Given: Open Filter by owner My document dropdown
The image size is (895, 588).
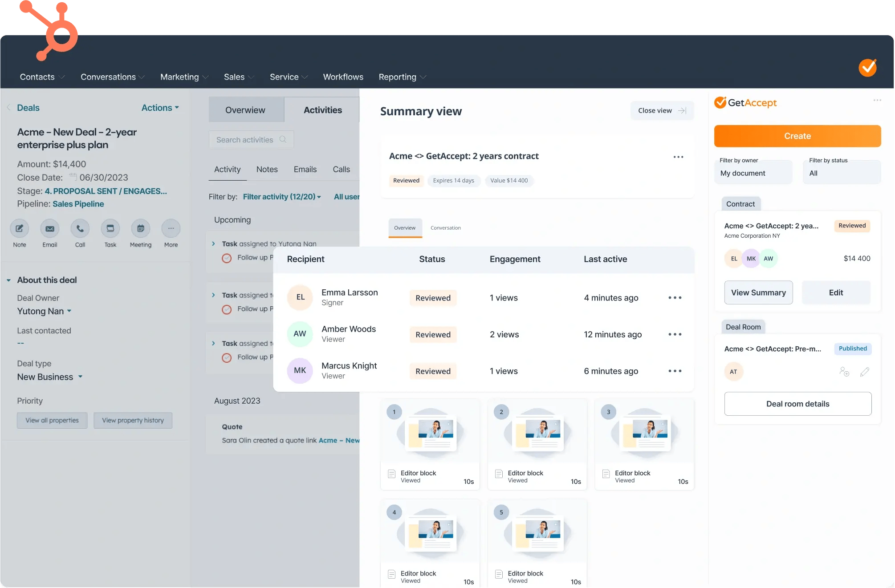Looking at the screenshot, I should coord(754,173).
